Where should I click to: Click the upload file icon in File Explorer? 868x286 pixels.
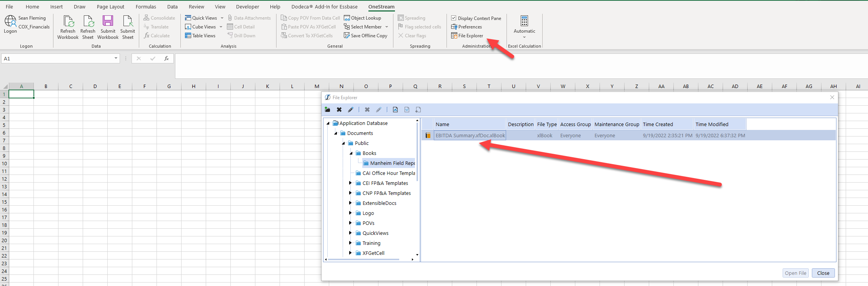(x=395, y=110)
